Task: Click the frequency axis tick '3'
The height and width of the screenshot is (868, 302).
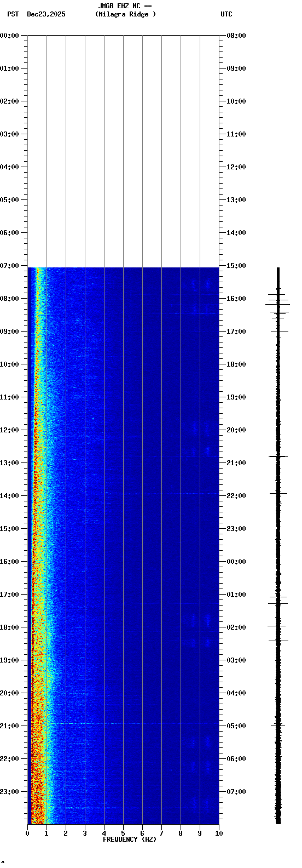Action: [x=85, y=833]
